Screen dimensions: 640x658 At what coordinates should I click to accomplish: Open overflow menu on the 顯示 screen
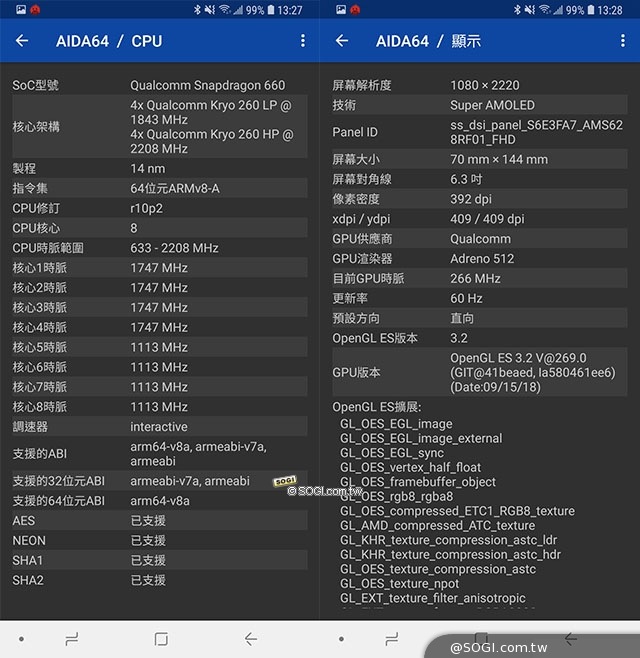point(623,41)
